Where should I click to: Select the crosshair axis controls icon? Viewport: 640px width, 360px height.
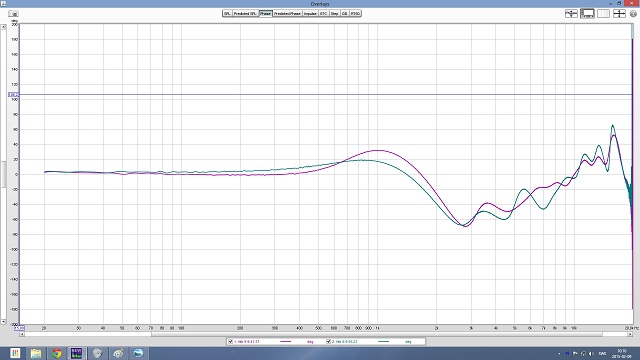coord(619,13)
